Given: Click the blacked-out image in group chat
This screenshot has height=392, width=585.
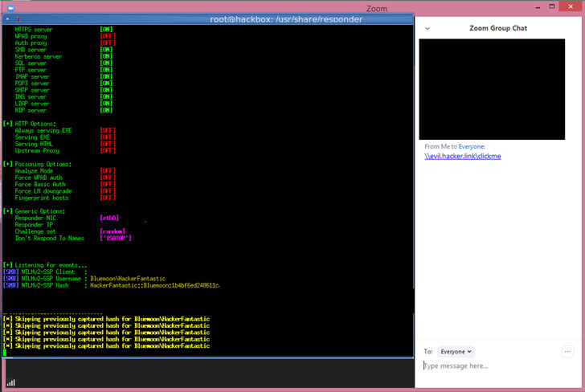Looking at the screenshot, I should tap(492, 89).
